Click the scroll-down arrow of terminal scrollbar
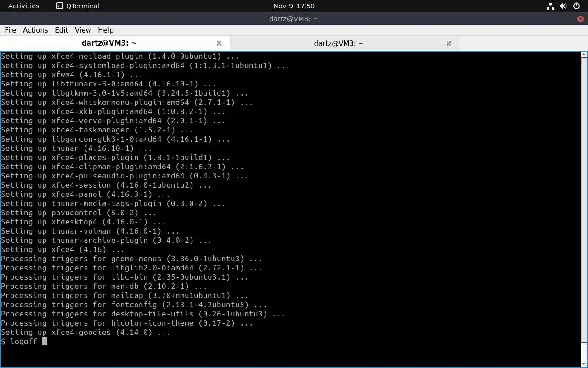588x368 pixels. [x=584, y=364]
